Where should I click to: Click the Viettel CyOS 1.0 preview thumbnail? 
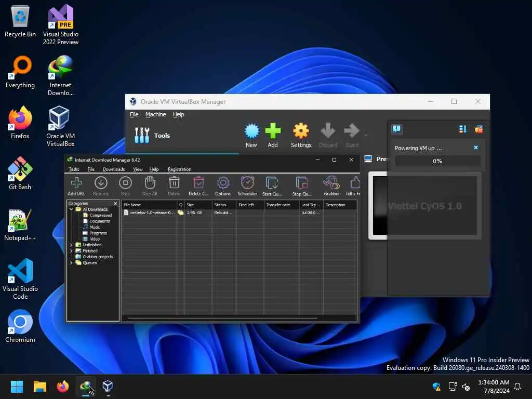tap(425, 206)
